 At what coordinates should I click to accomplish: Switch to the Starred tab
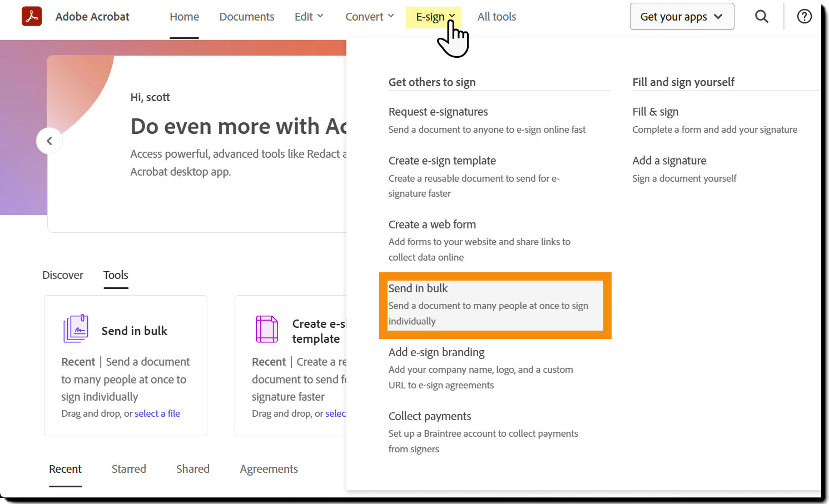pos(128,469)
